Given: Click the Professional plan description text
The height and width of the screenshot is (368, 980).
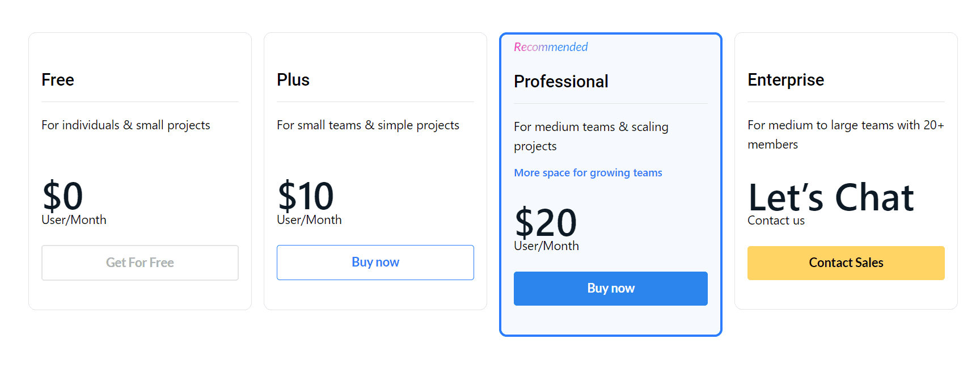Looking at the screenshot, I should tap(591, 136).
